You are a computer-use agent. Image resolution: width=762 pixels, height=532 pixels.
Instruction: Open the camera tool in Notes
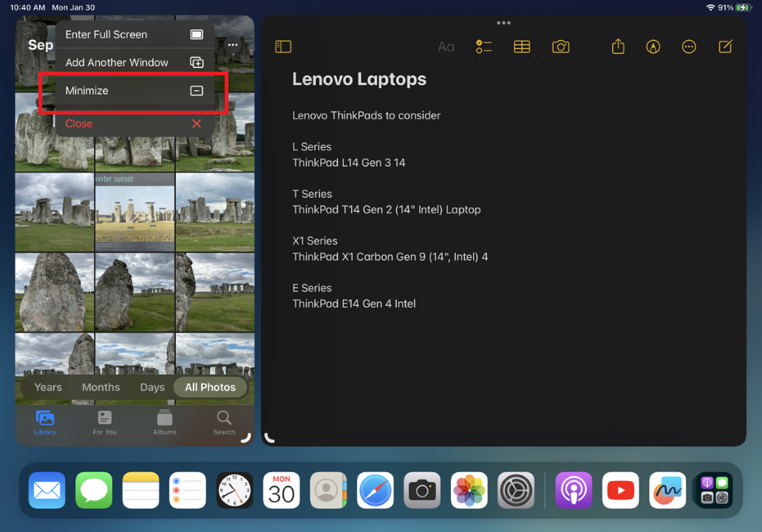point(560,46)
